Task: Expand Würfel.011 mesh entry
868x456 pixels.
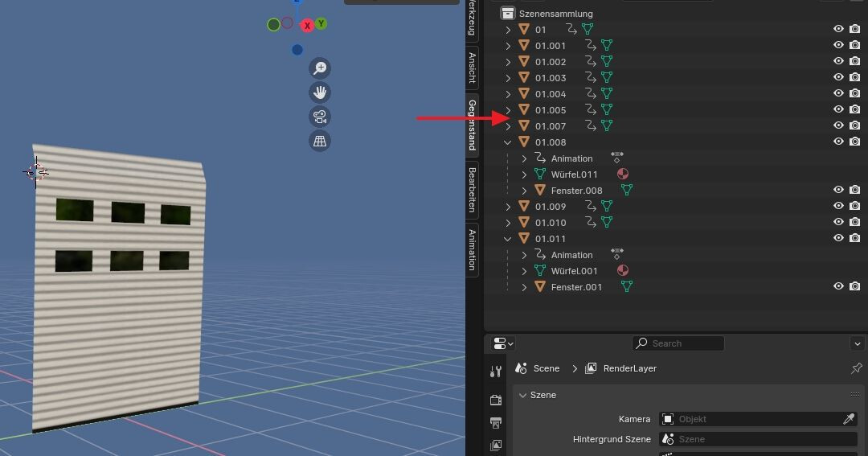Action: point(524,175)
